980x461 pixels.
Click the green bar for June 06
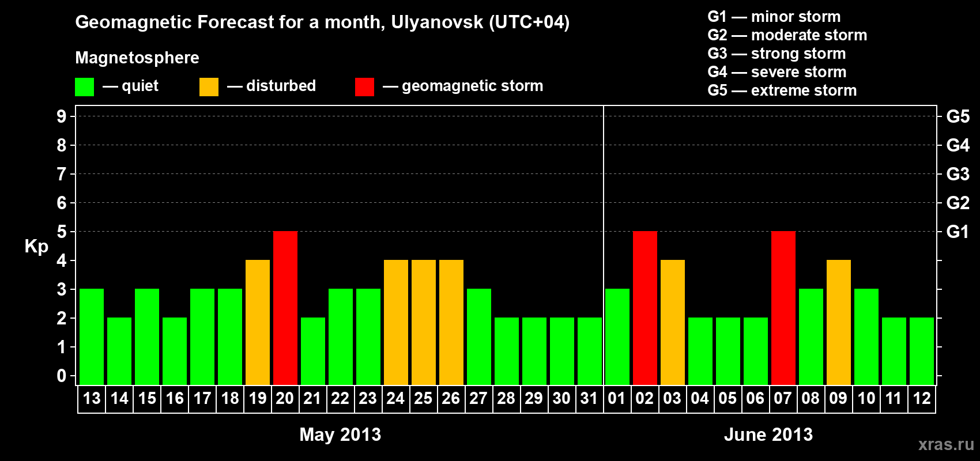[x=756, y=351]
